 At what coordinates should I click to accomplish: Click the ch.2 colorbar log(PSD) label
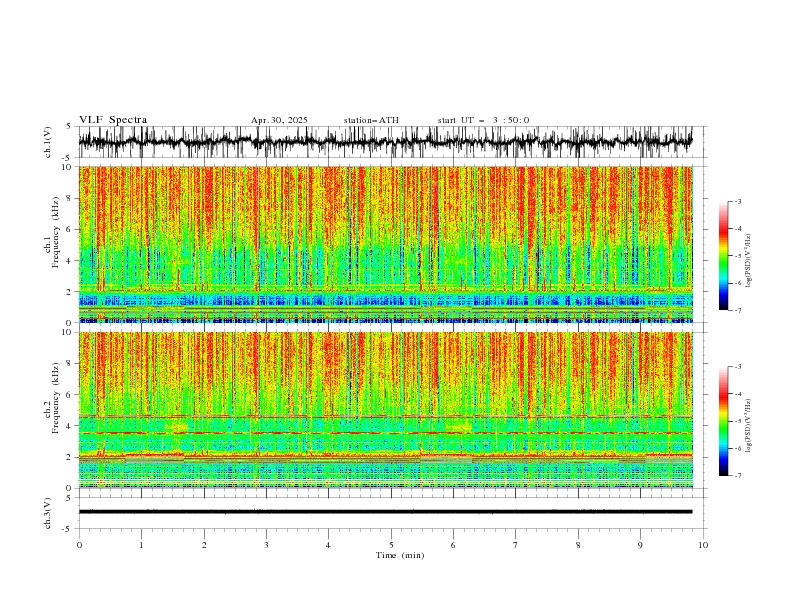pyautogui.click(x=748, y=426)
